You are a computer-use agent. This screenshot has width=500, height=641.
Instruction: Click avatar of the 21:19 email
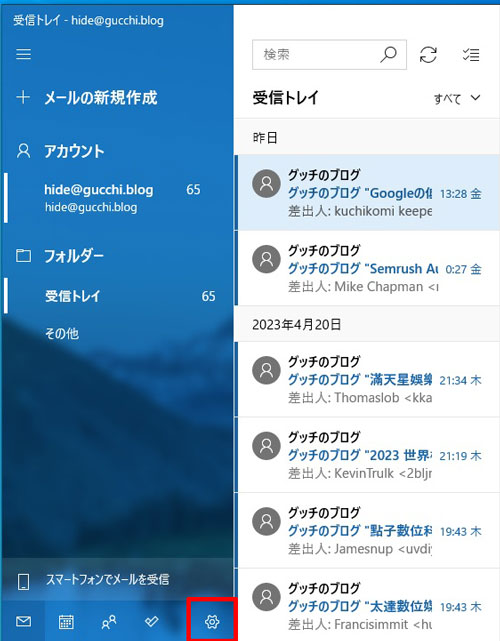point(267,446)
